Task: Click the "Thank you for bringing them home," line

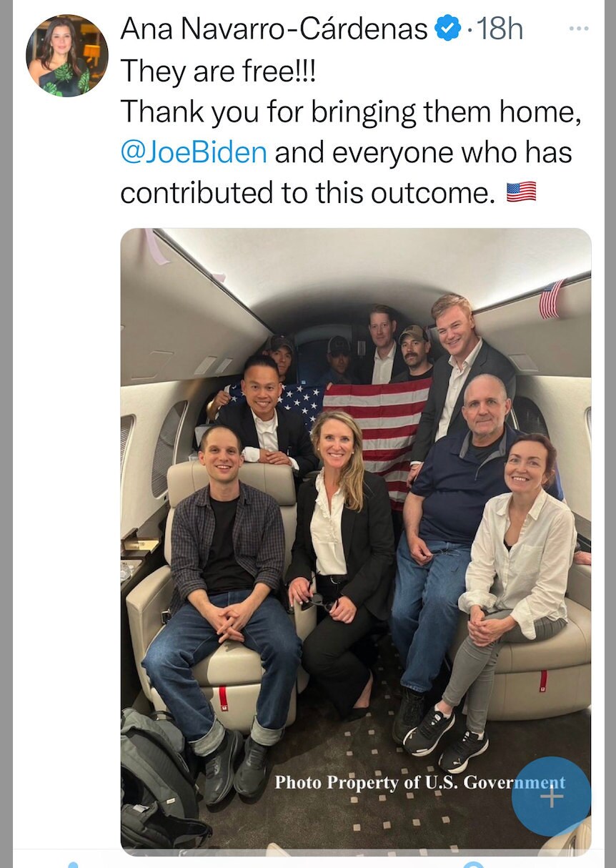Action: (x=350, y=112)
